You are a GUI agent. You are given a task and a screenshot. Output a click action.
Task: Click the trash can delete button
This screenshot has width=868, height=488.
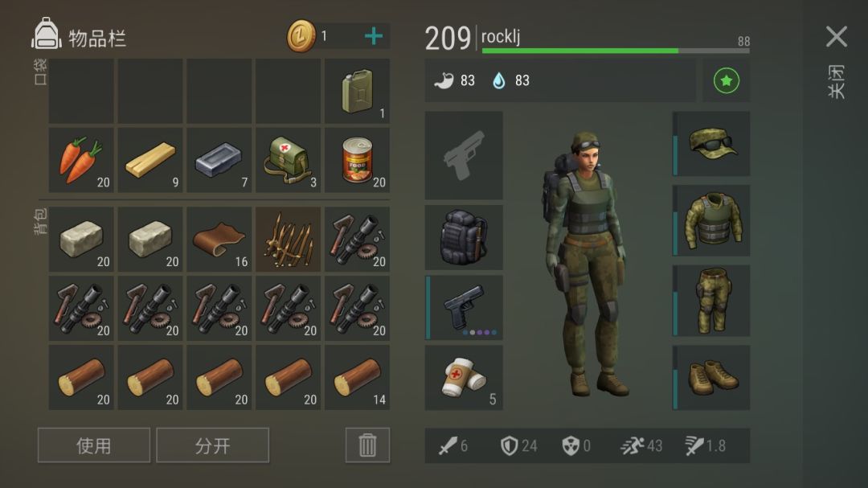pyautogui.click(x=367, y=445)
